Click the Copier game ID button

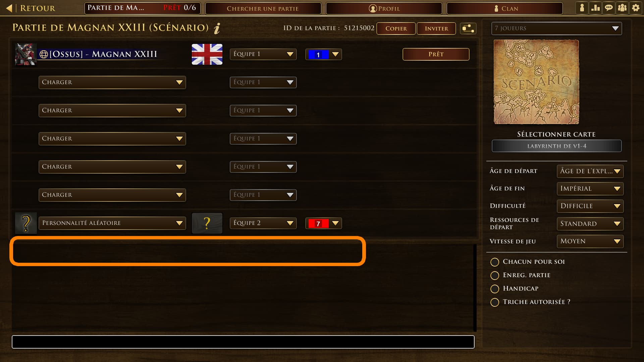coord(396,28)
